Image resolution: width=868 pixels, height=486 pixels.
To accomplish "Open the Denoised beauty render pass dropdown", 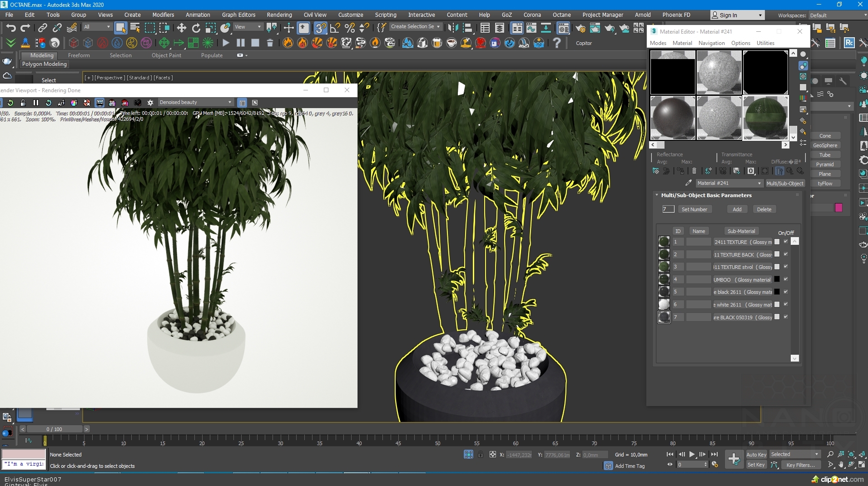I will coord(195,103).
